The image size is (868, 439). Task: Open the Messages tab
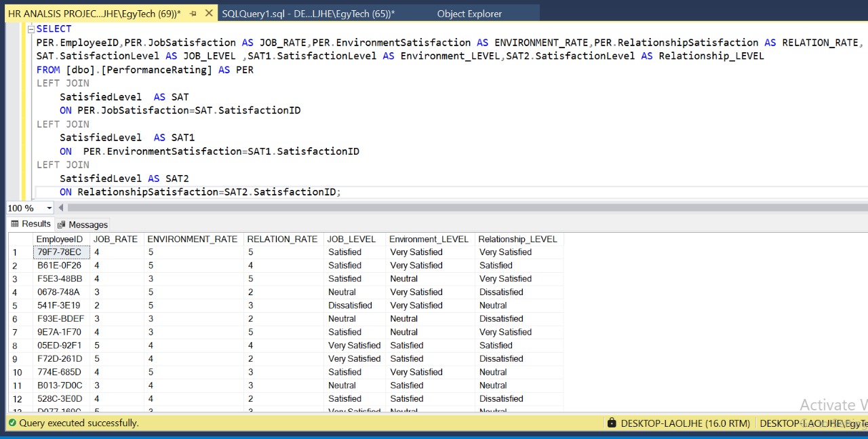(x=83, y=225)
